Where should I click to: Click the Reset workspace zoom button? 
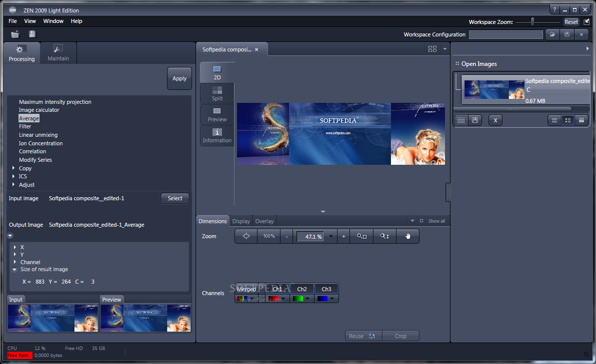coord(571,22)
